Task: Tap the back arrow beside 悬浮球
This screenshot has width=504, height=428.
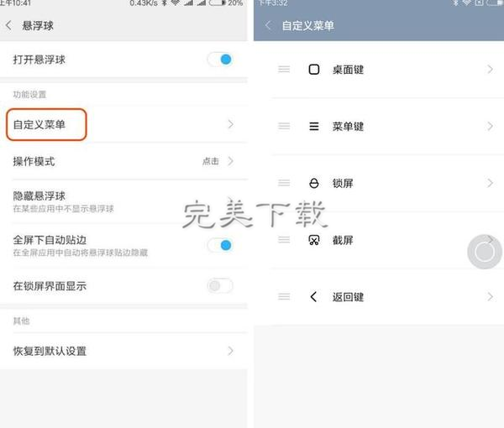Action: click(x=8, y=25)
